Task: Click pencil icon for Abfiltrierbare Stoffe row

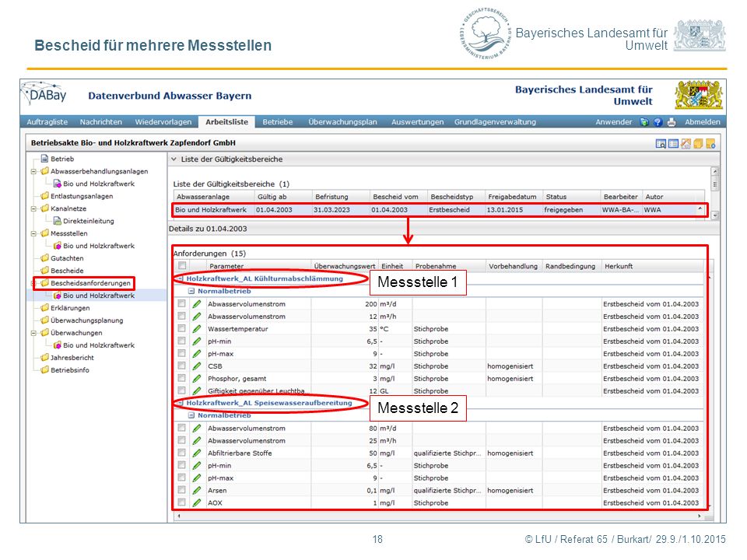Action: (x=196, y=453)
